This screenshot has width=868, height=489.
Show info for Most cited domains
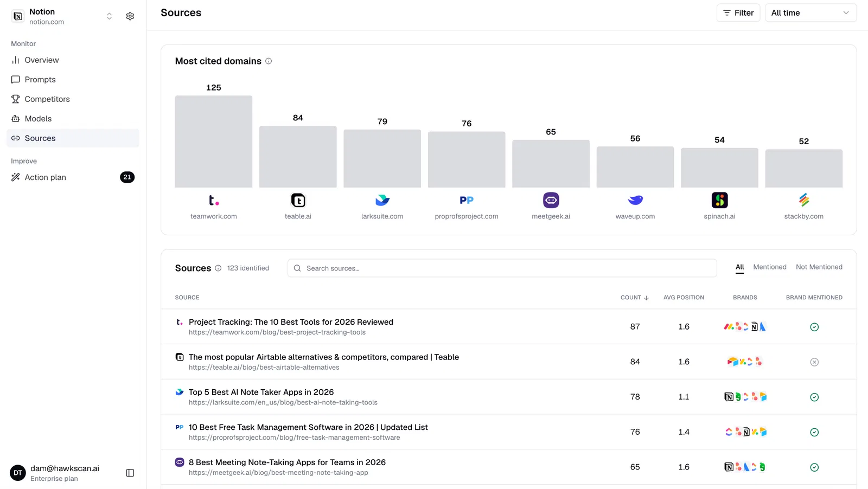269,61
